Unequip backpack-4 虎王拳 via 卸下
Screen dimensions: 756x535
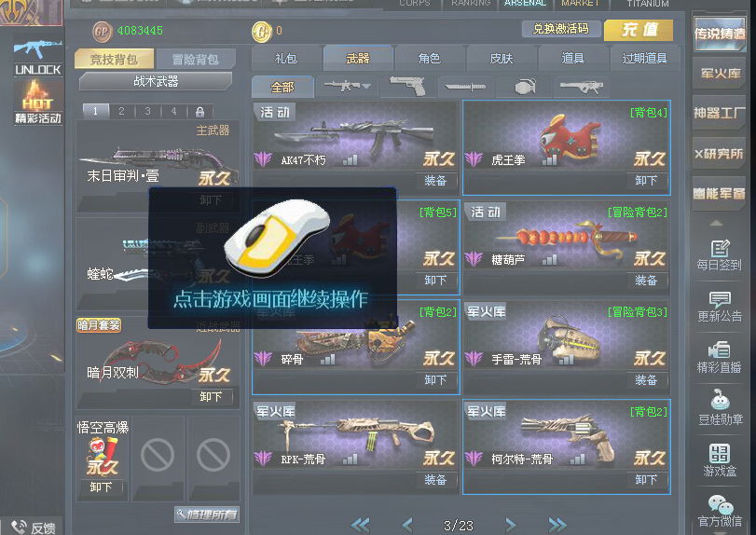click(x=646, y=181)
